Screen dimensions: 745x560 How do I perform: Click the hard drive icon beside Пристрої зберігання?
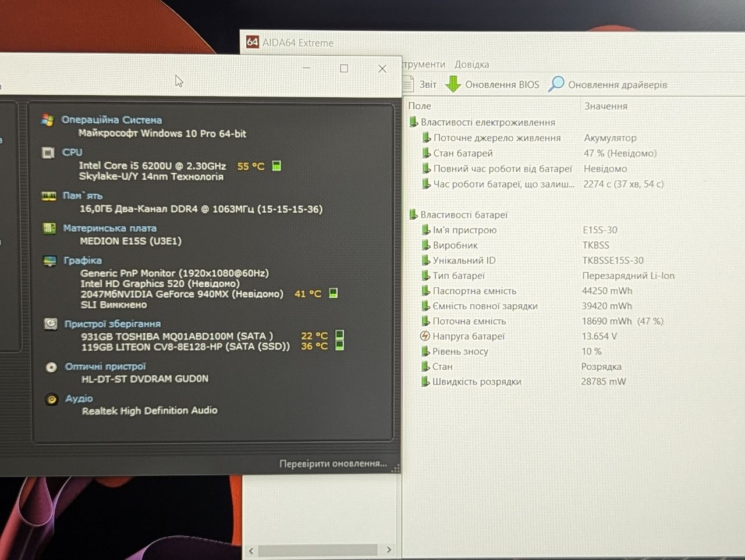51,324
